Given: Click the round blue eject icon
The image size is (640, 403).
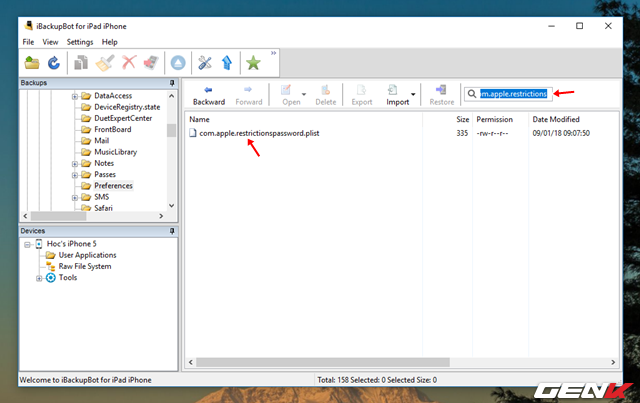Looking at the screenshot, I should pos(178,63).
